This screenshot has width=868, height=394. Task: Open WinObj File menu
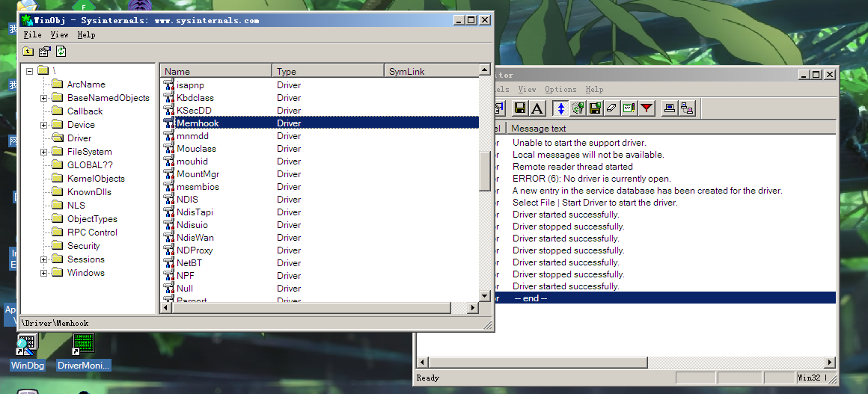pos(33,35)
